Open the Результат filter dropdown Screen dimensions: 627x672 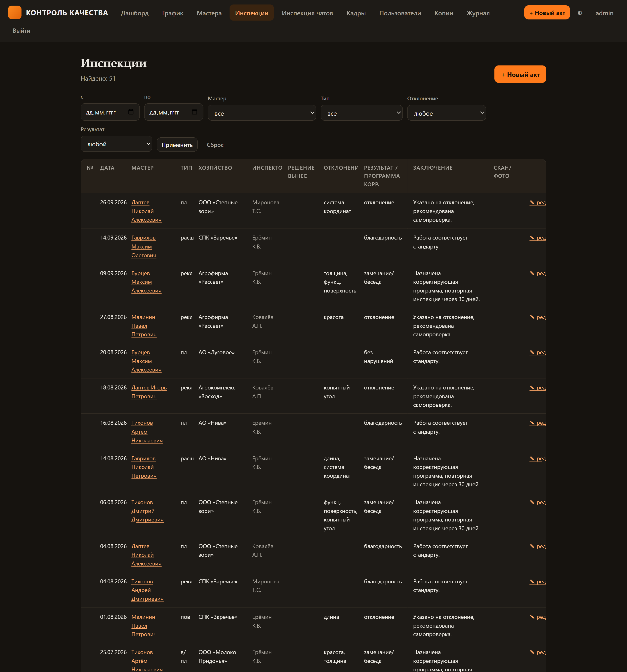point(116,144)
